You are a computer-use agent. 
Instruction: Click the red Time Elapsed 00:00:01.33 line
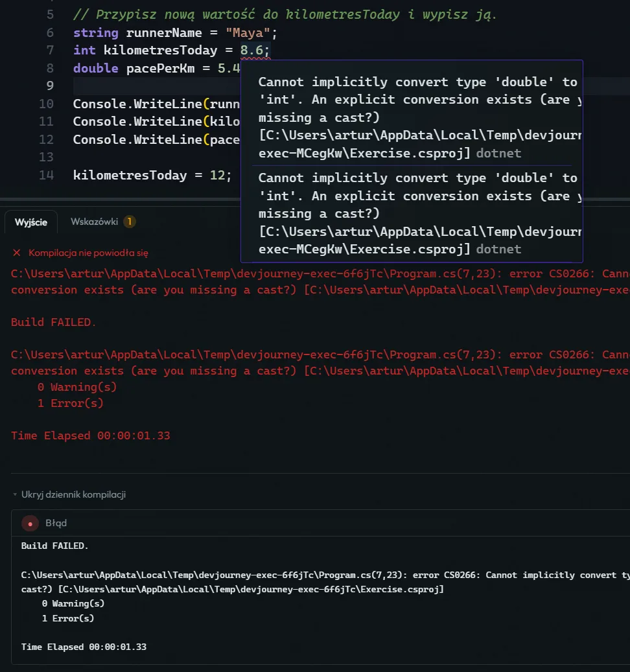tap(91, 435)
